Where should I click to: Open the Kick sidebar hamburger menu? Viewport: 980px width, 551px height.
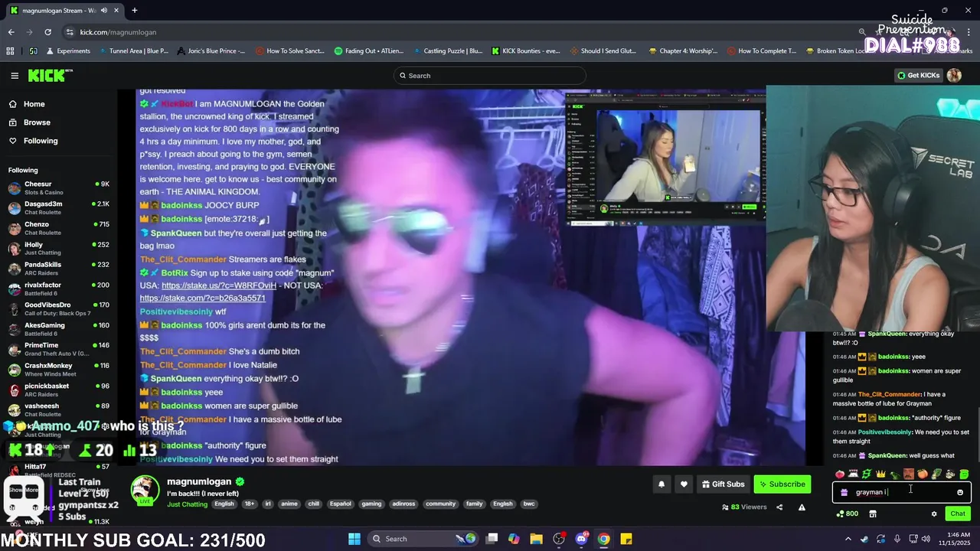pos(15,76)
